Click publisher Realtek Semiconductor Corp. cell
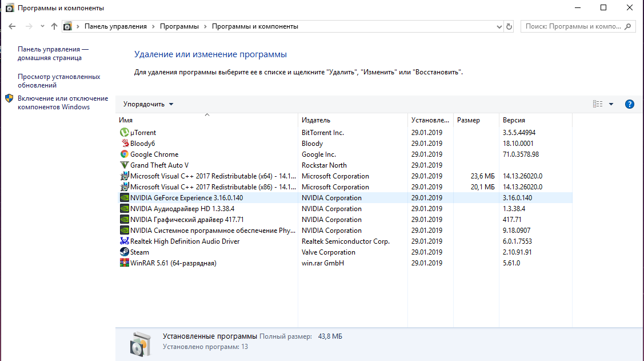The height and width of the screenshot is (361, 644). [345, 241]
